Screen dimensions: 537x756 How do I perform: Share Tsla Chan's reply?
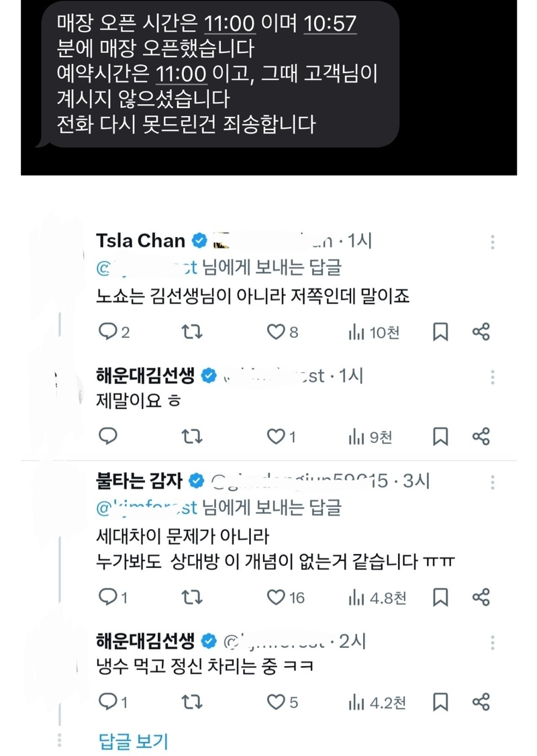pyautogui.click(x=481, y=332)
